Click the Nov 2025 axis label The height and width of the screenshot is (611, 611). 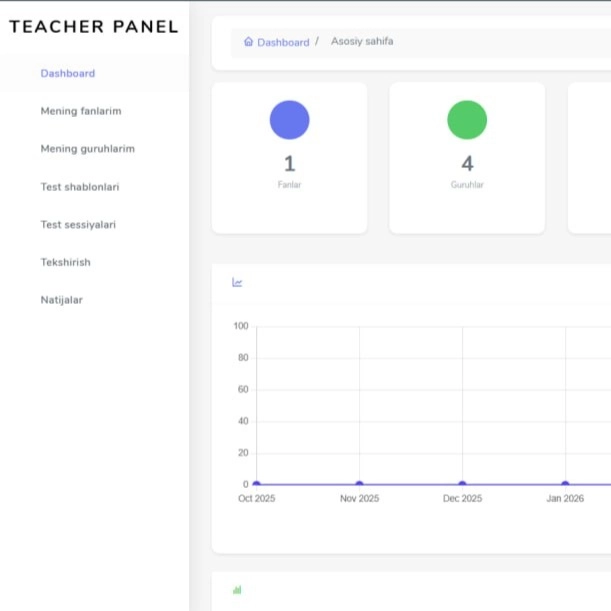(x=359, y=498)
